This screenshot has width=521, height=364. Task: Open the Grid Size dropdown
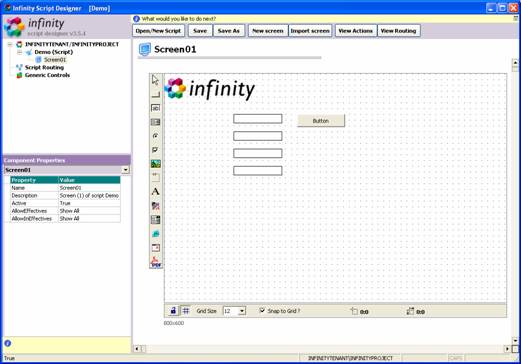click(242, 311)
